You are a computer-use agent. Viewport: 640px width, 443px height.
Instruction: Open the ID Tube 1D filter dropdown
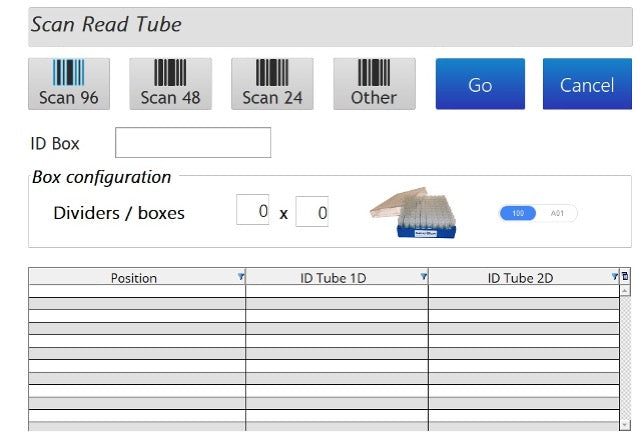(424, 276)
